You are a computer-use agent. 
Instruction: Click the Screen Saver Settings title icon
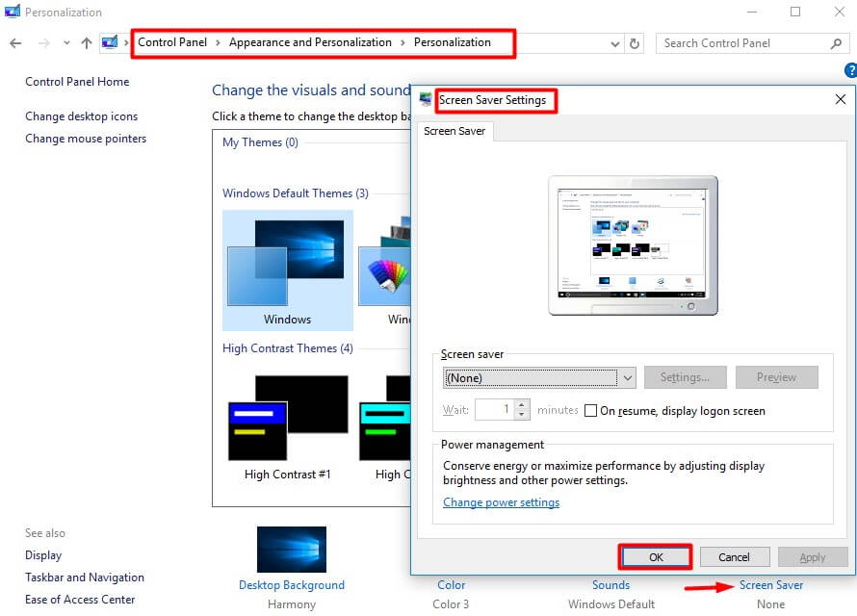click(x=426, y=99)
